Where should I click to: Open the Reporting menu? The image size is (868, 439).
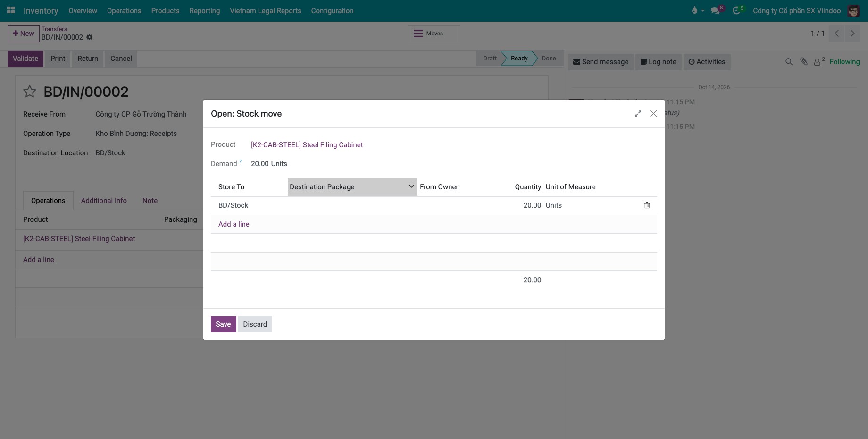click(x=205, y=10)
